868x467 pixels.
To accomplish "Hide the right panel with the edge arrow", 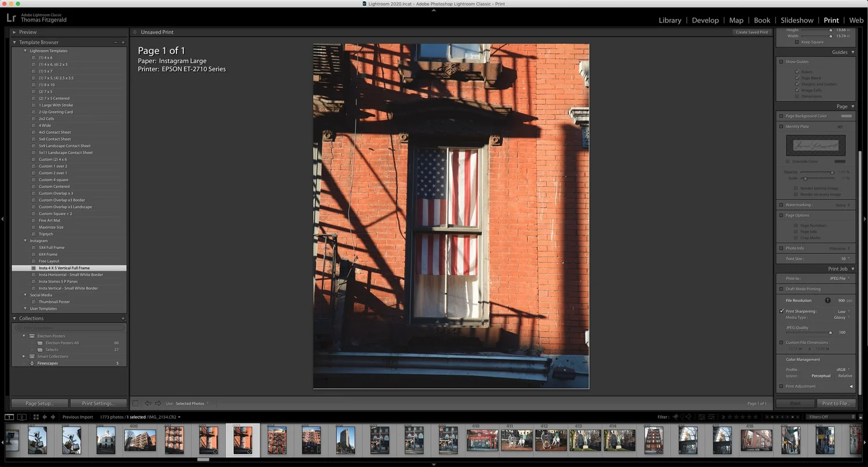I will (865, 219).
